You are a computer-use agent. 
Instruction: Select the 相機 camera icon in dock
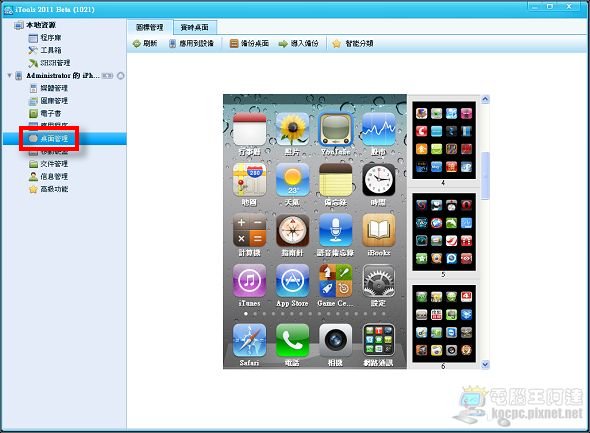(x=336, y=340)
